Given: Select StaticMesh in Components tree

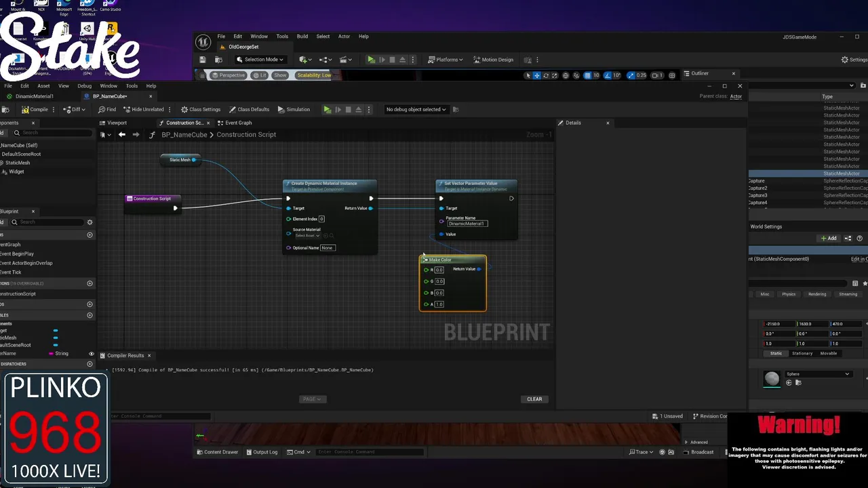Looking at the screenshot, I should (18, 163).
